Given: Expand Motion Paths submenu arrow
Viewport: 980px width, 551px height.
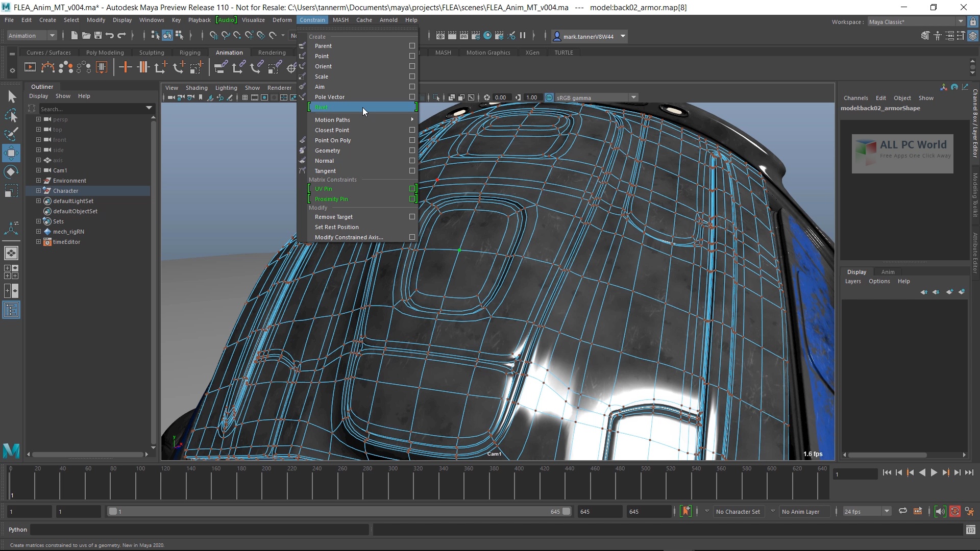Looking at the screenshot, I should click(x=412, y=120).
